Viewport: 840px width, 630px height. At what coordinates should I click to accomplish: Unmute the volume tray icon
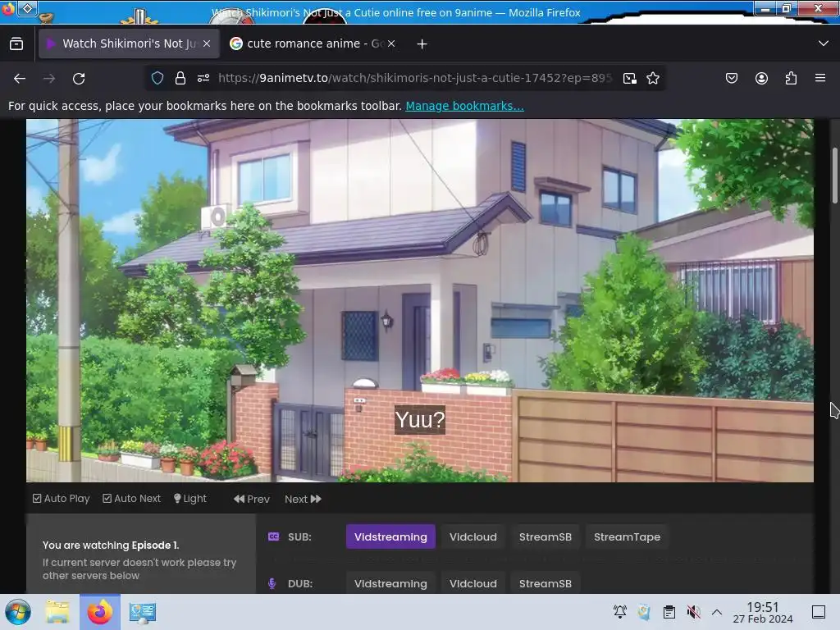click(694, 612)
